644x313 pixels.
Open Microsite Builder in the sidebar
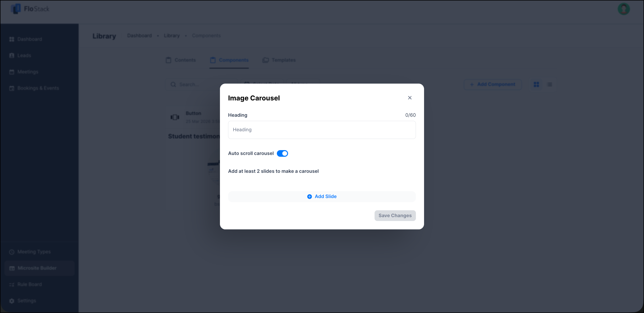(x=40, y=268)
